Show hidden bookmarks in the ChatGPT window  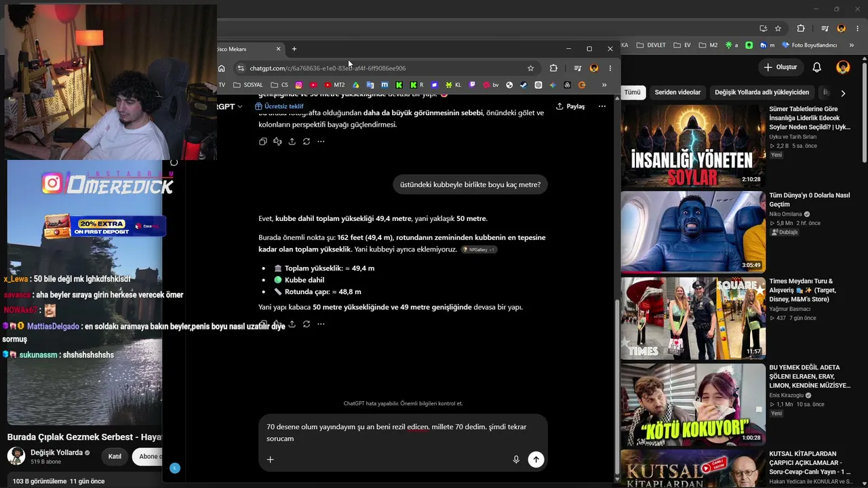click(604, 85)
